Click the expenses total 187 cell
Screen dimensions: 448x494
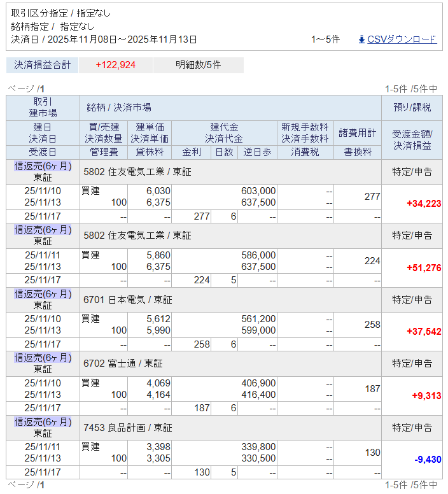358,389
